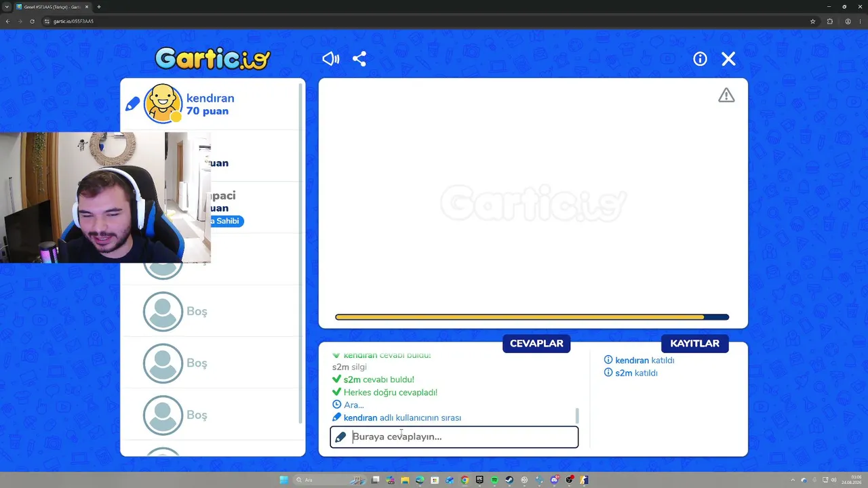Report the drawing using the warning triangle
This screenshot has width=868, height=488.
(726, 96)
